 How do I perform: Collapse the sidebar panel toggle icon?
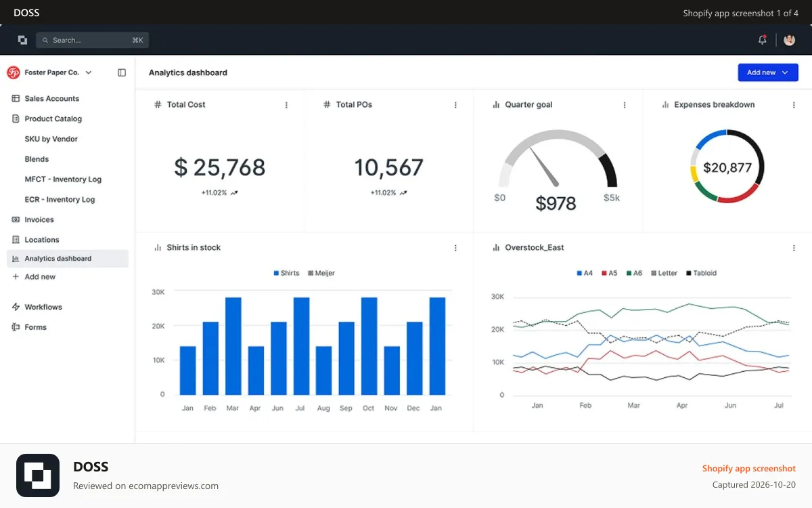(122, 72)
